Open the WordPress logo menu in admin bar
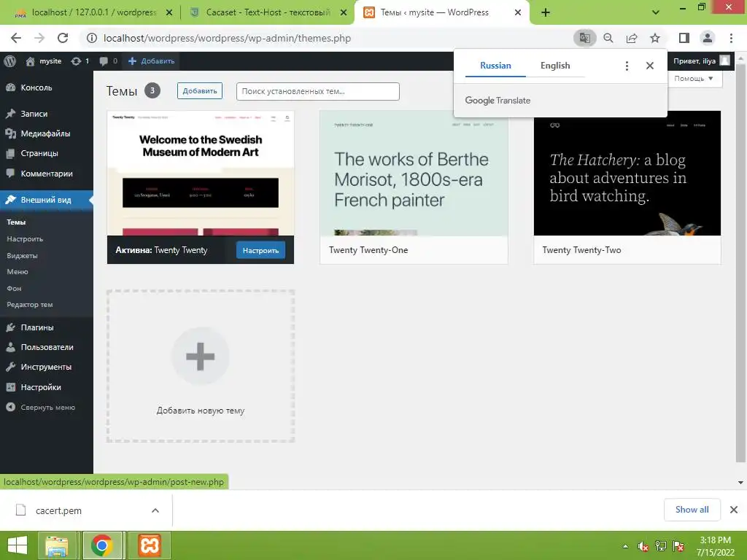Image resolution: width=747 pixels, height=560 pixels. pyautogui.click(x=10, y=61)
